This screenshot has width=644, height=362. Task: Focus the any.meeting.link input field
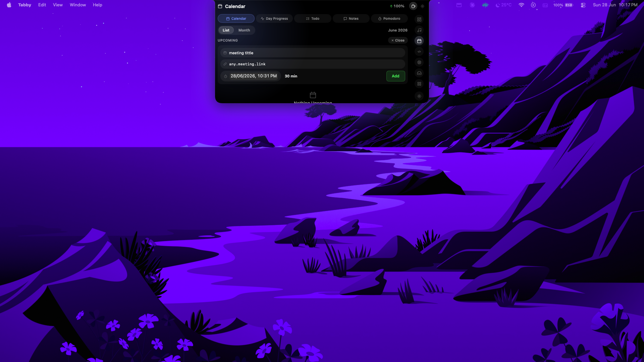tap(313, 64)
